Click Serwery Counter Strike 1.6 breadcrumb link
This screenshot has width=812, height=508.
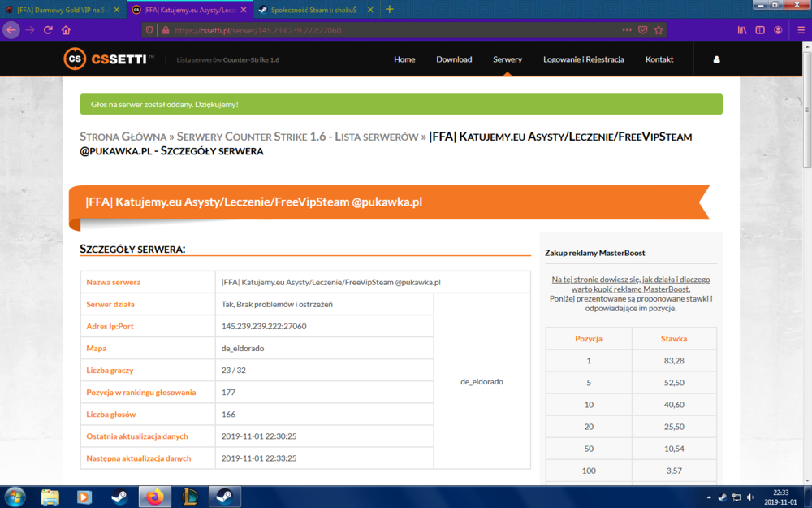click(297, 137)
